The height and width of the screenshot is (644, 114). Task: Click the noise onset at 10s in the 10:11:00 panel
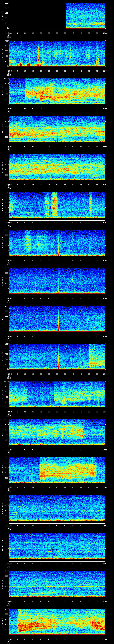pos(25,91)
